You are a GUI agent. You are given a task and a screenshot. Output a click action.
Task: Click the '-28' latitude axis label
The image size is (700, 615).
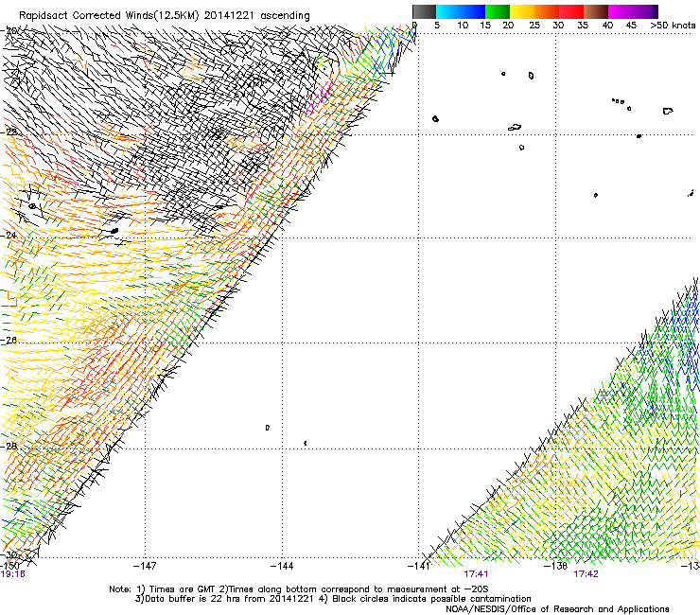[9, 446]
